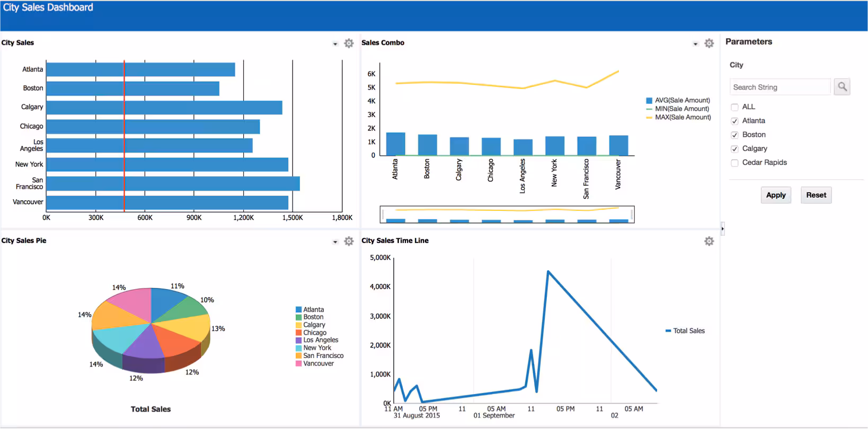868x429 pixels.
Task: Click San Francisco swatch in pie legend
Action: (x=299, y=356)
